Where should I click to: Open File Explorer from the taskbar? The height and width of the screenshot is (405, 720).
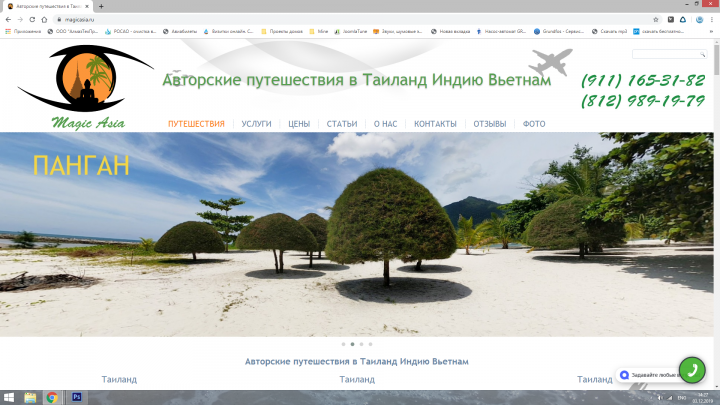coord(30,398)
